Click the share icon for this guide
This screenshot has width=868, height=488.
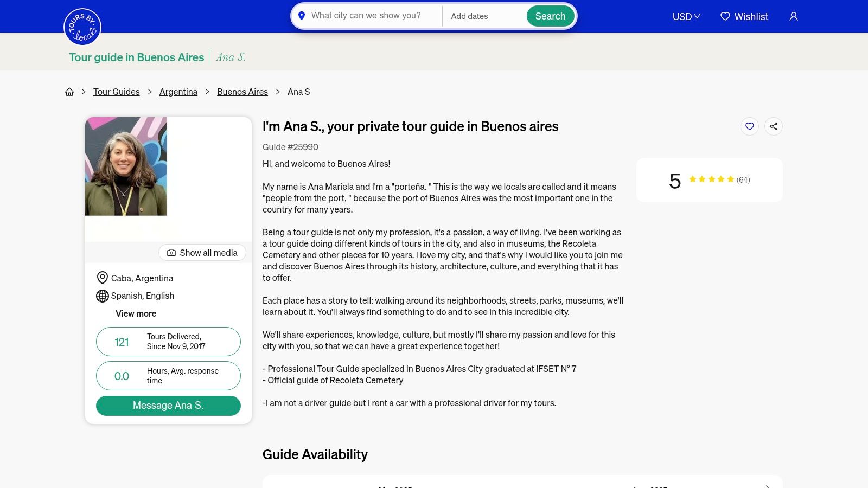[774, 126]
